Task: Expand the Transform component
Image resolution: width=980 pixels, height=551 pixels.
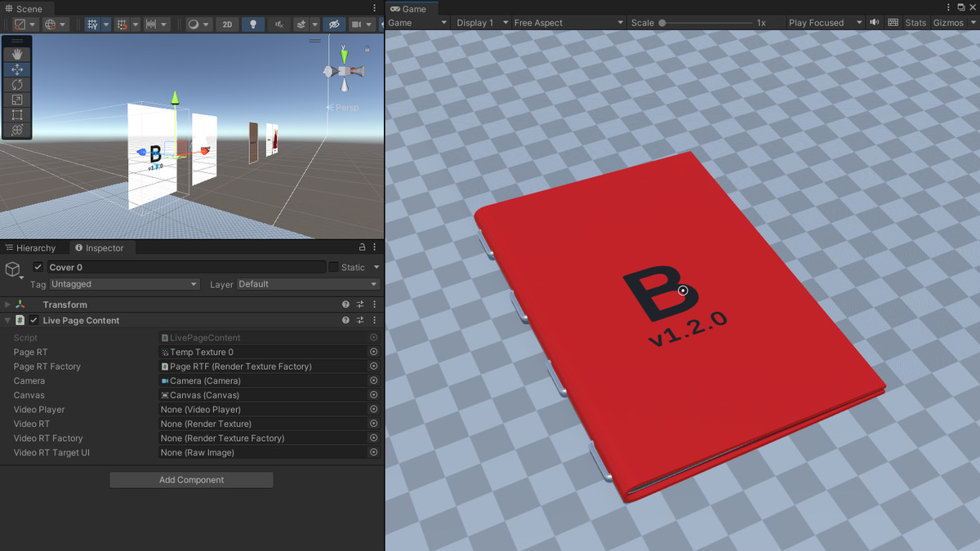Action: pyautogui.click(x=8, y=304)
